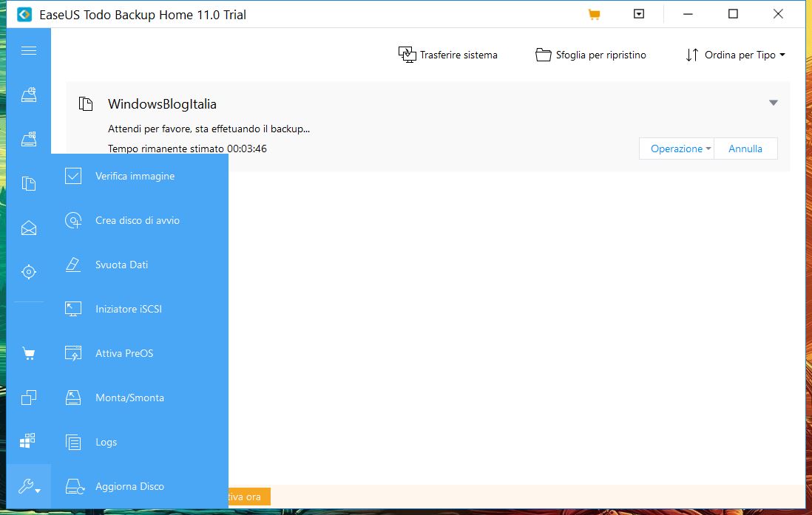Maximize the EaseUS Todo Backup window
This screenshot has height=515, width=812.
(733, 14)
